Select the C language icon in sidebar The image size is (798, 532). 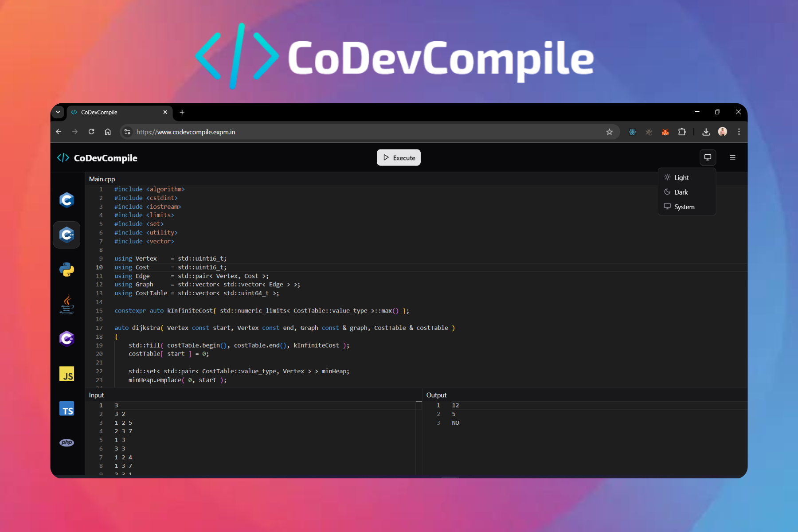click(66, 200)
